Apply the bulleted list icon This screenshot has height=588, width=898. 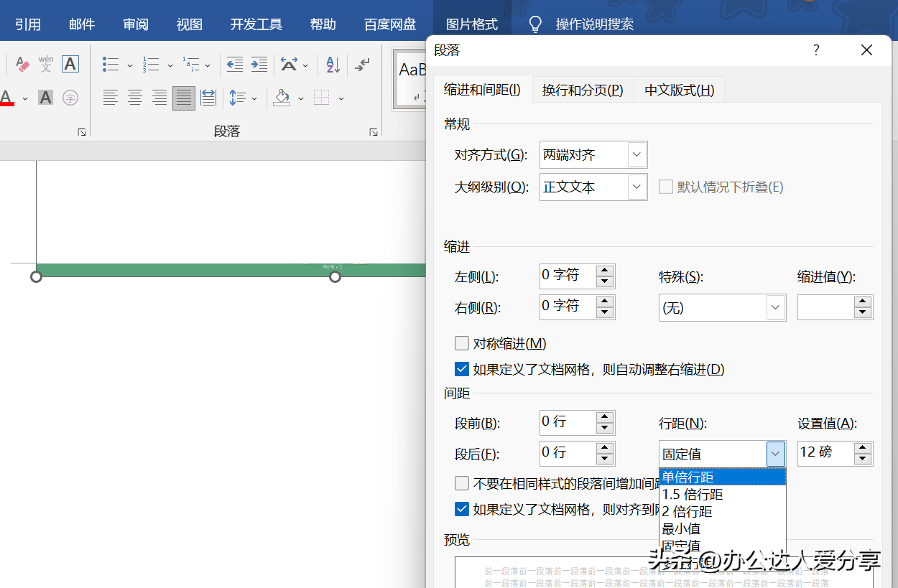click(x=111, y=65)
